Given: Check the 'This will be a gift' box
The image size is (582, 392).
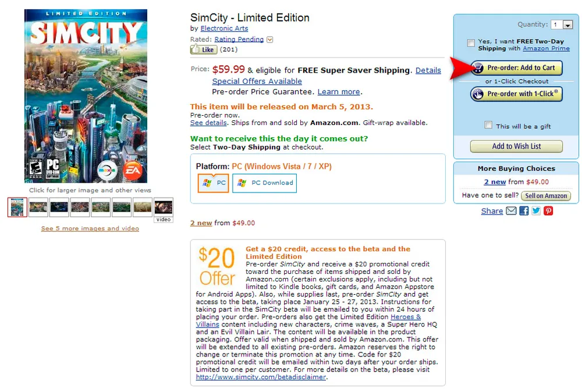Looking at the screenshot, I should [x=489, y=126].
